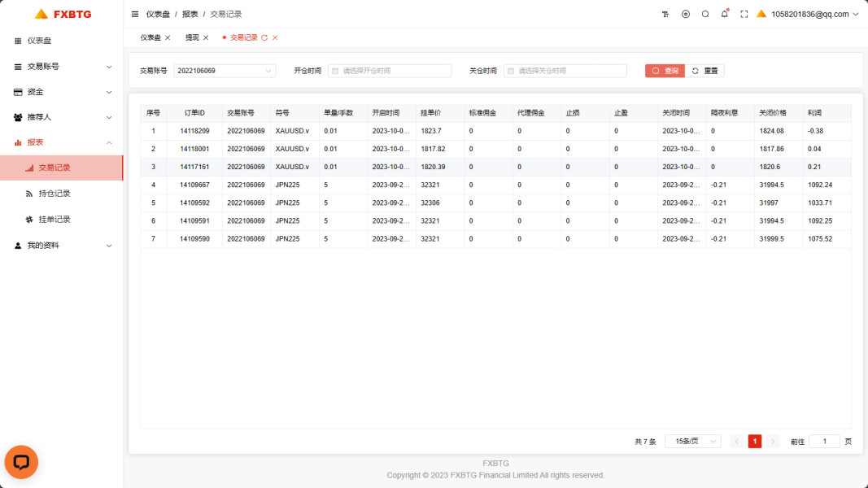
Task: Click the font size icon in header
Action: pos(665,14)
